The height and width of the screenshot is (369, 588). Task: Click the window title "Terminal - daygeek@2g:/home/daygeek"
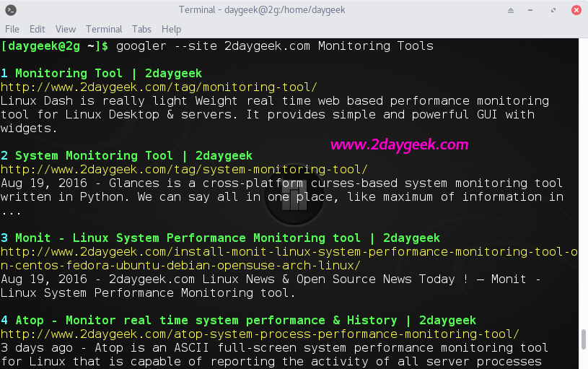coord(262,10)
